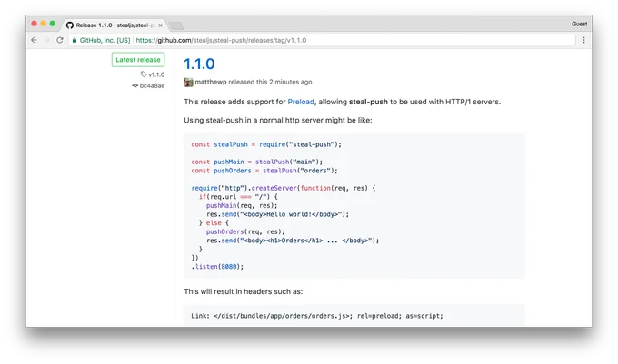Click the 'if(req.url === "/")' code line

[238, 197]
